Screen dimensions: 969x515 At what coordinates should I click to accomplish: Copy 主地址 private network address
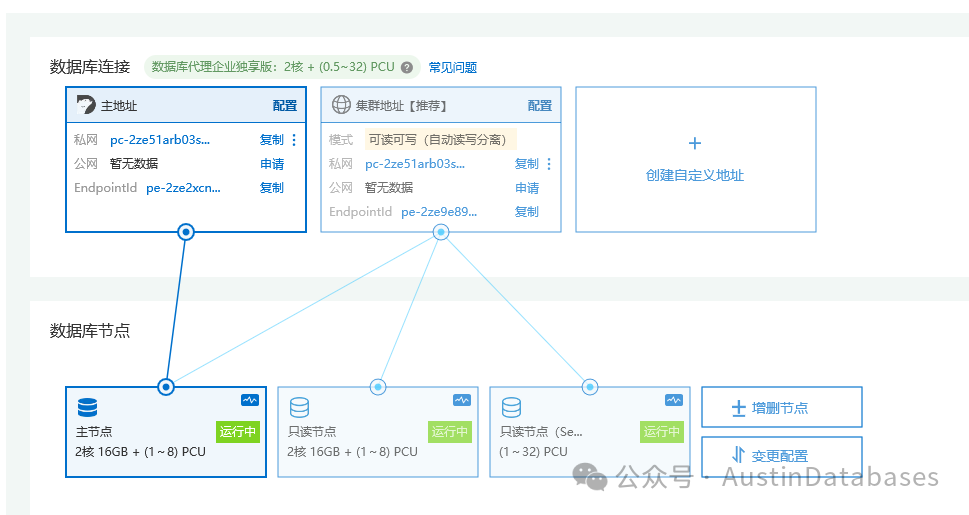pos(271,140)
